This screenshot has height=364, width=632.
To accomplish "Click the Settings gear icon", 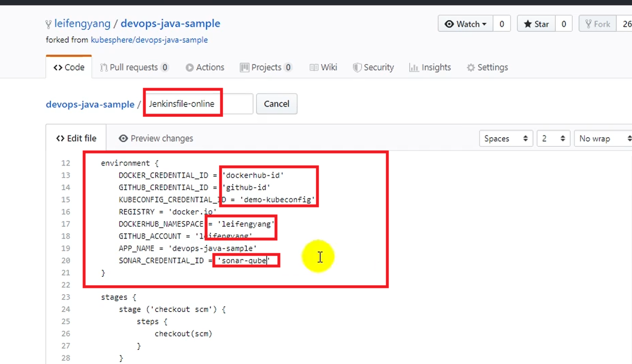I will tap(471, 68).
